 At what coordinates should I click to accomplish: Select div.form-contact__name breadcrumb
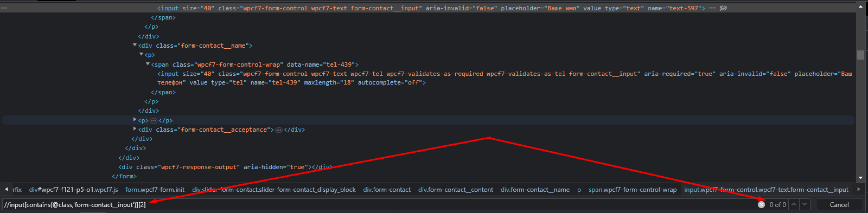(535, 190)
